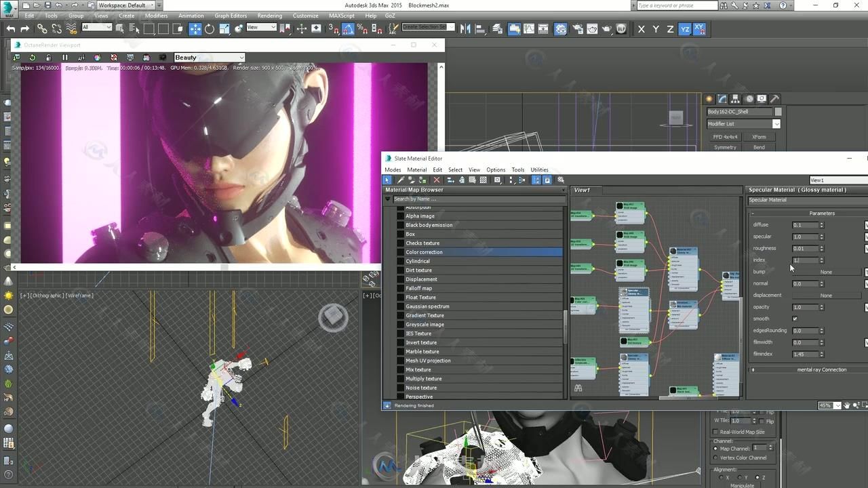Toggle the Angle Snap tool
Screen dimensions: 868x488
pos(348,28)
